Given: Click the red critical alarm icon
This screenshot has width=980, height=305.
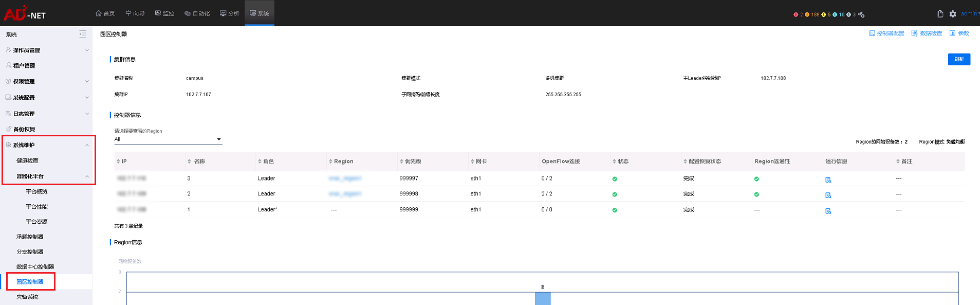Looking at the screenshot, I should point(796,14).
